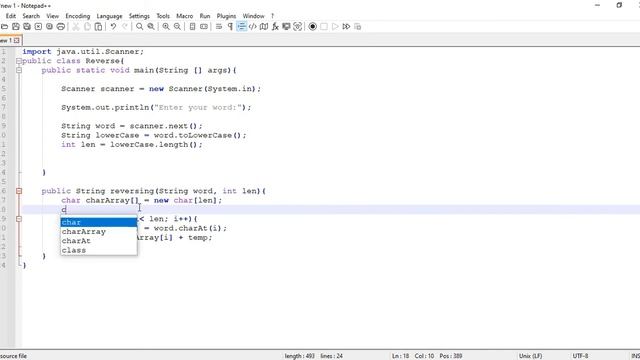Open the Edit menu
640x360 pixels.
click(11, 16)
